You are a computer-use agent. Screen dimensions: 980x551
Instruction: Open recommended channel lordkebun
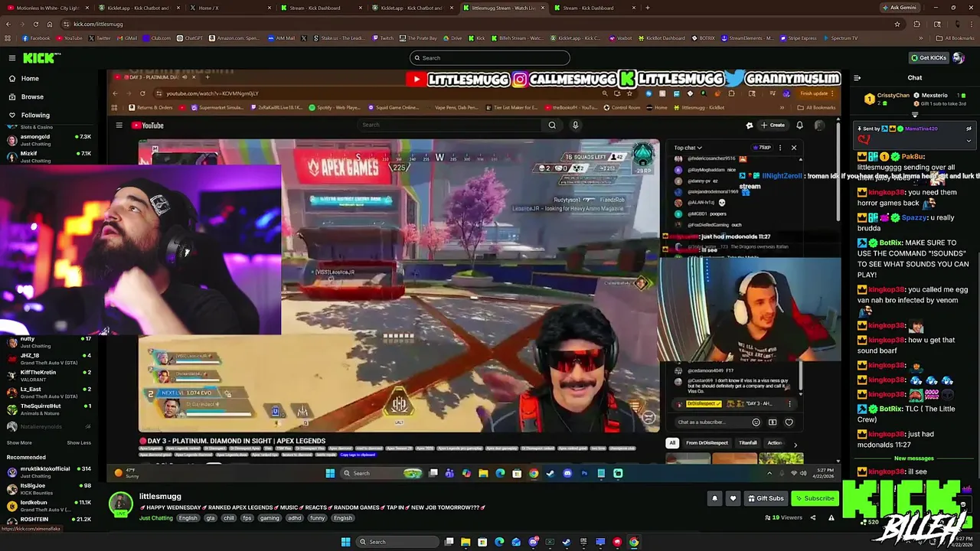point(49,505)
